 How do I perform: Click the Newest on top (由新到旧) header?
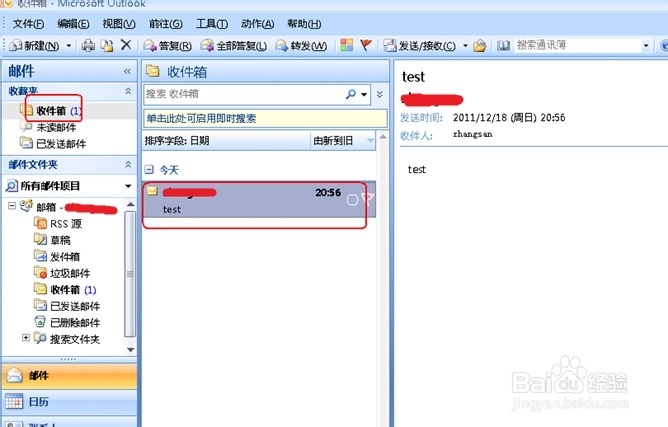tap(343, 141)
